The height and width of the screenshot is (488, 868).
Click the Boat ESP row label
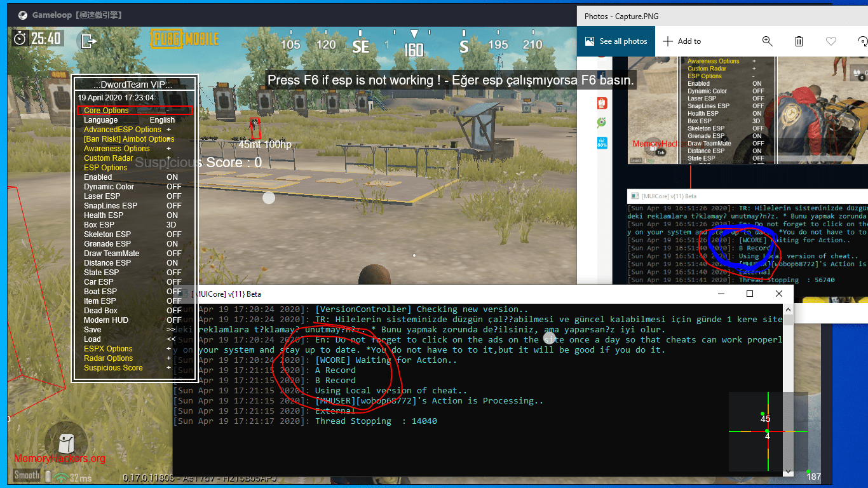100,292
